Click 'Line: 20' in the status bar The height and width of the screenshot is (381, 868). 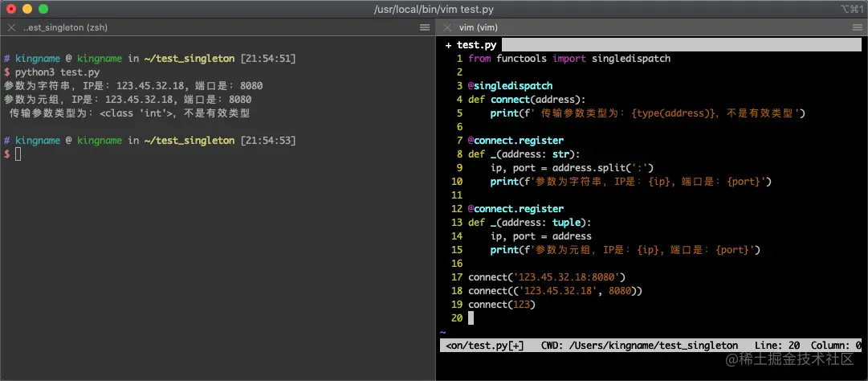776,345
